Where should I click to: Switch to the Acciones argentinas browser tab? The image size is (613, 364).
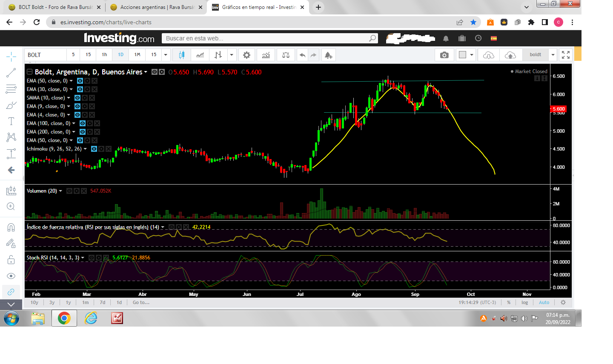click(156, 7)
